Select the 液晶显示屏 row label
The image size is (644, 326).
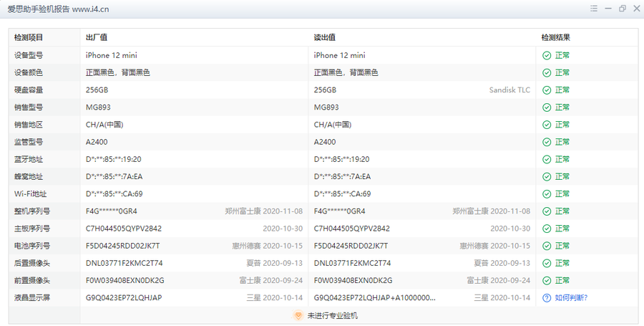pos(32,297)
